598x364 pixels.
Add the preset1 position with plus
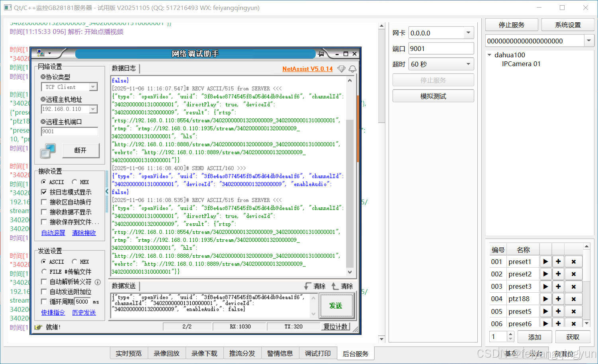pyautogui.click(x=558, y=262)
